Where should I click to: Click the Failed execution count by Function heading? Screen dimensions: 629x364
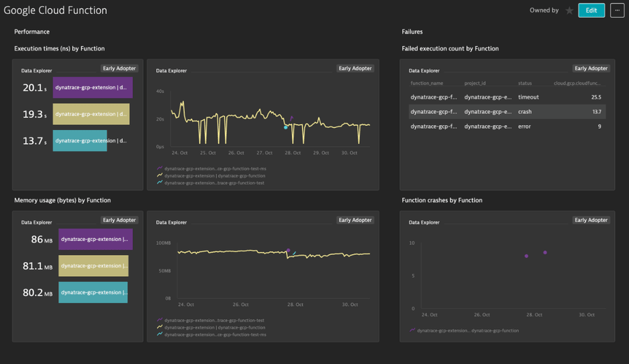pyautogui.click(x=450, y=48)
